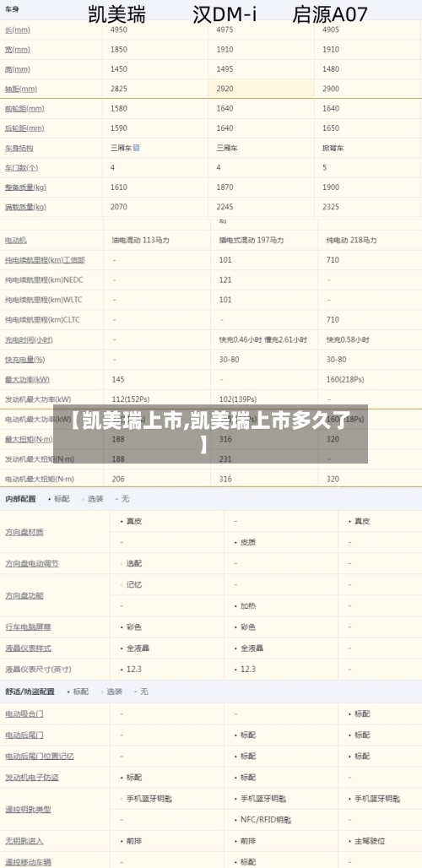This screenshot has width=422, height=868.
Task: Open the 方向盘材质 term link
Action: (x=24, y=532)
